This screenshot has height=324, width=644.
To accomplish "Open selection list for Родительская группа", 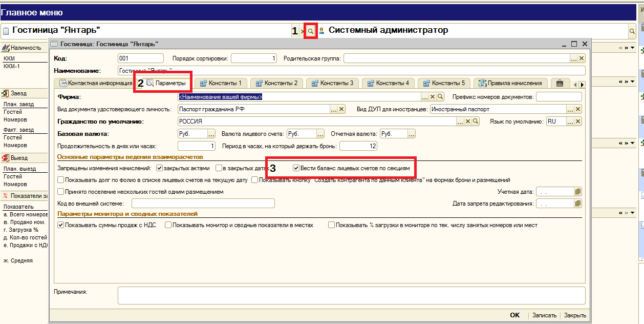I will (x=574, y=58).
